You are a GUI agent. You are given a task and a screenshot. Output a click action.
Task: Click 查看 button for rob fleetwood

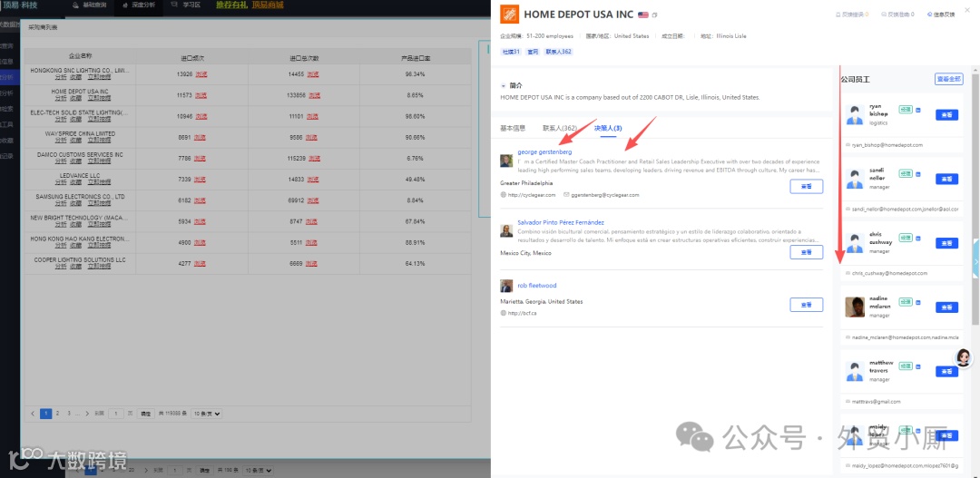[x=807, y=304]
